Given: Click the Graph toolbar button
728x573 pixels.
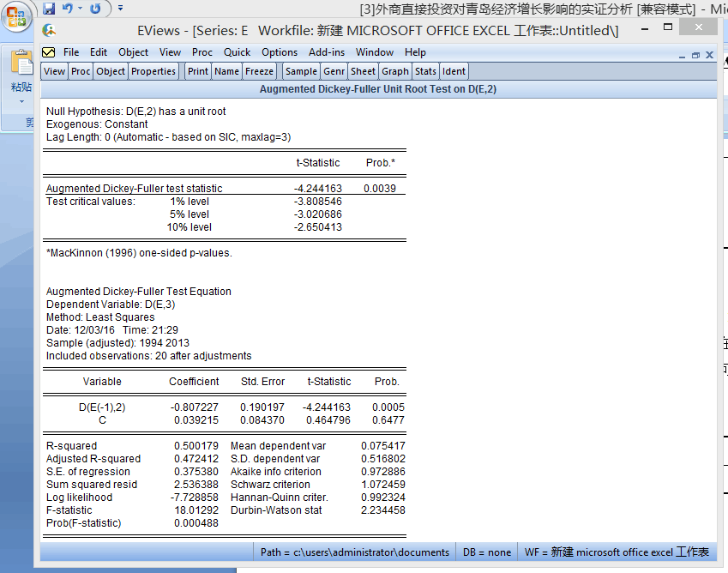Looking at the screenshot, I should click(x=395, y=71).
